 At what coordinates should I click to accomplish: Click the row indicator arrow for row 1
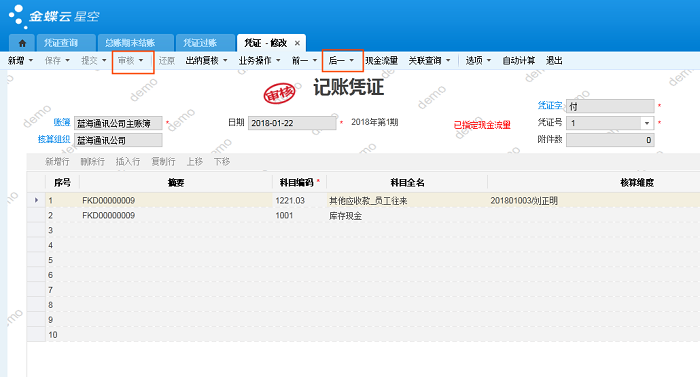pos(36,200)
